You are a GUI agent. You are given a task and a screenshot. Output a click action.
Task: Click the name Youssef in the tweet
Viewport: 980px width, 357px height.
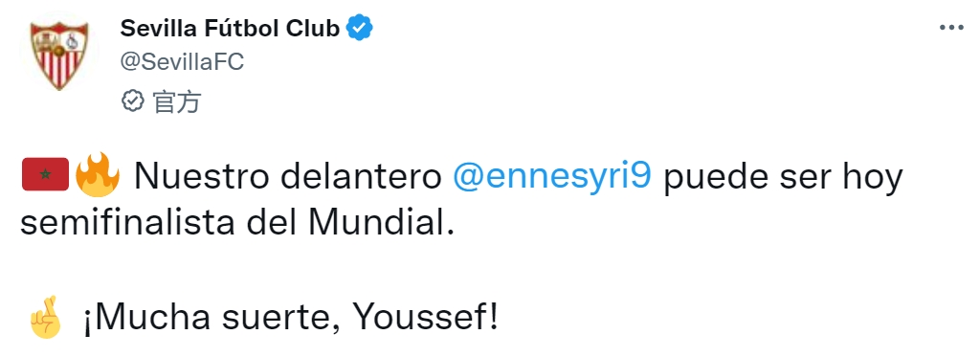click(419, 318)
